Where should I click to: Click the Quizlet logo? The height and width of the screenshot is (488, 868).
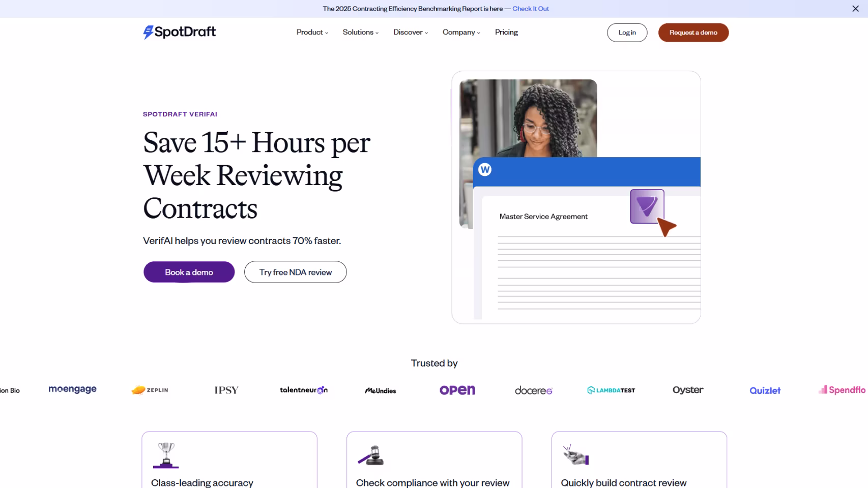765,390
